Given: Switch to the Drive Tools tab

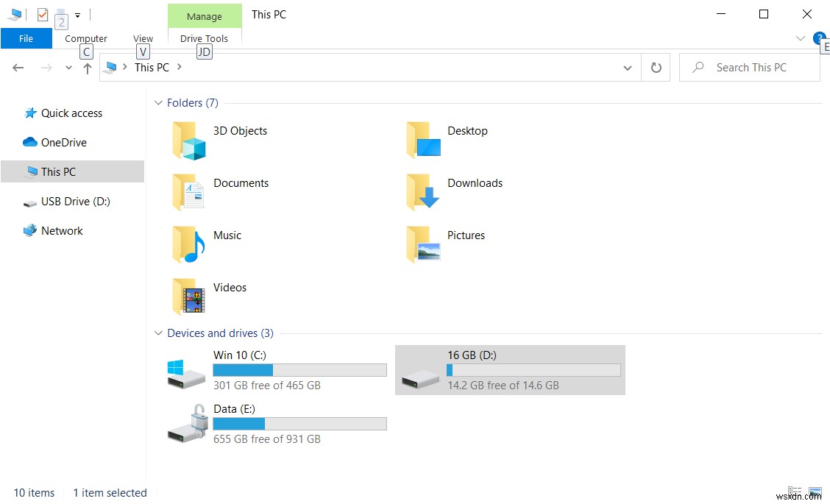Looking at the screenshot, I should pos(205,38).
